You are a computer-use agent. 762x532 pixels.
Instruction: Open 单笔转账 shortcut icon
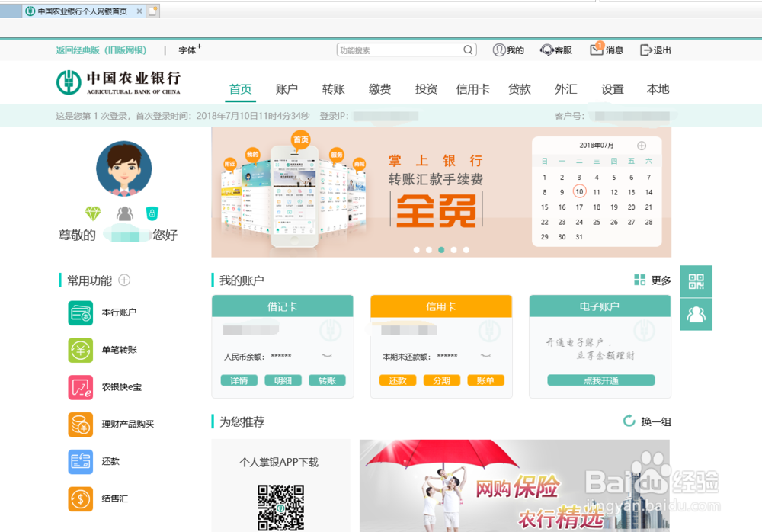80,350
